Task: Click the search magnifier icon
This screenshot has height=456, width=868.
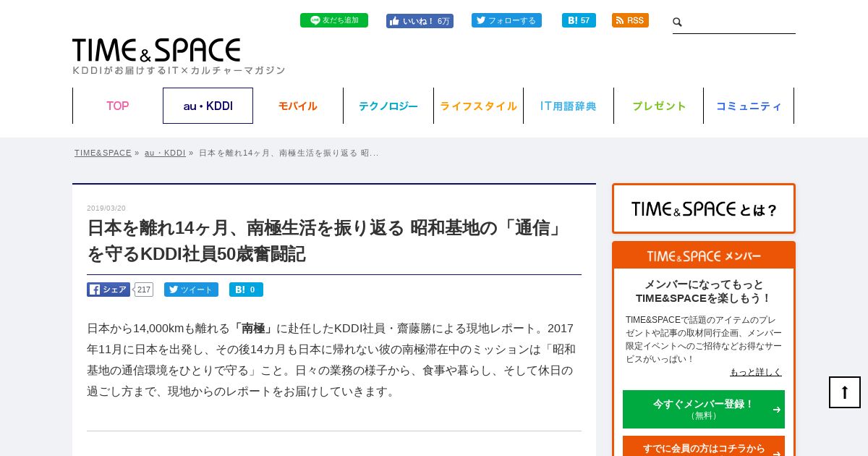Action: coord(678,22)
